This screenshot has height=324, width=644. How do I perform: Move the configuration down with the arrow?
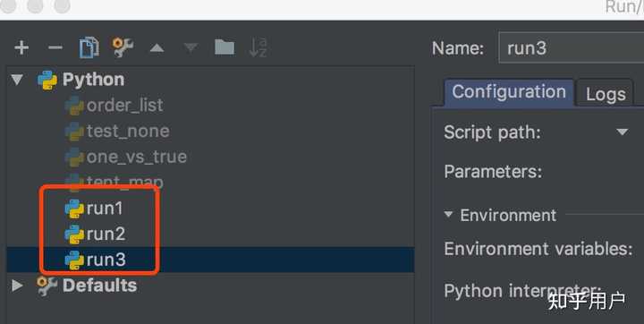click(x=191, y=47)
